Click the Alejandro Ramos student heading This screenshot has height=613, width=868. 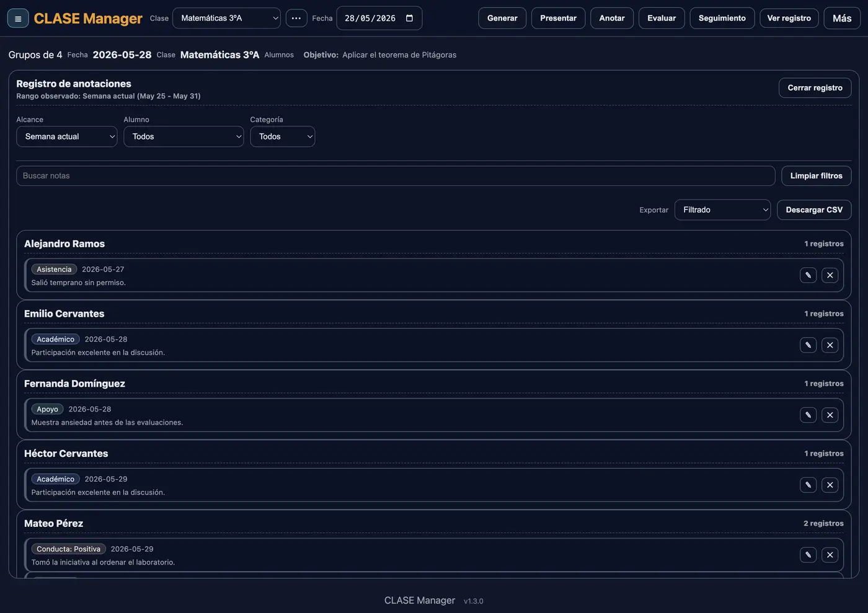pyautogui.click(x=64, y=244)
